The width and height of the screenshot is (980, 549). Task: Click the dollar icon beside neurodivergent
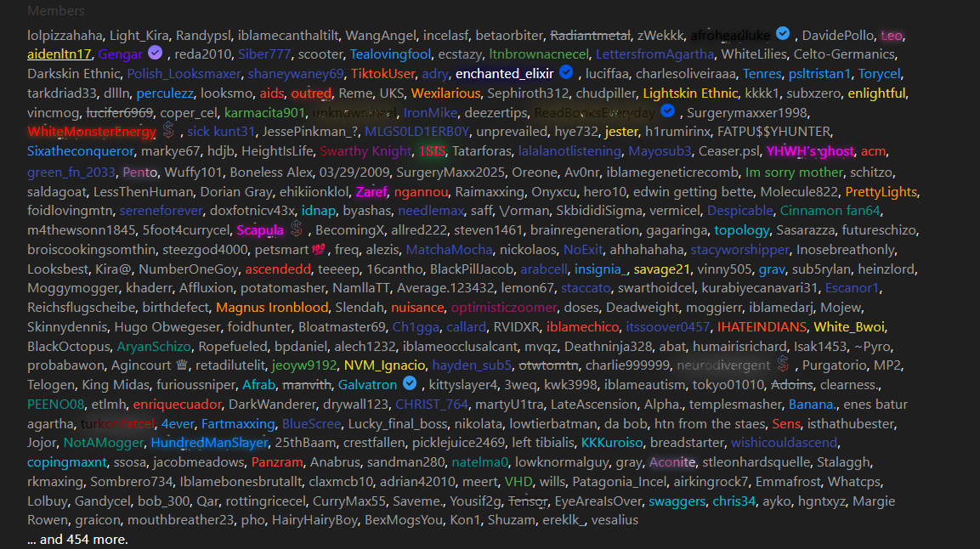[782, 365]
